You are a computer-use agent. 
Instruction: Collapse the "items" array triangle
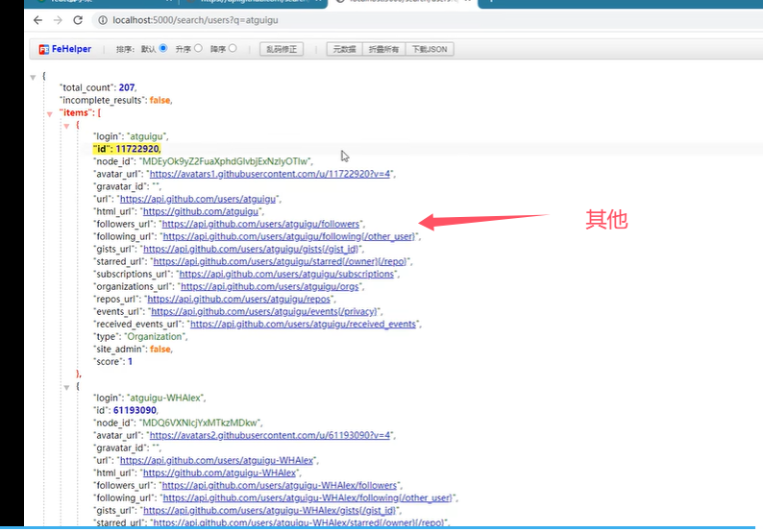(50, 114)
